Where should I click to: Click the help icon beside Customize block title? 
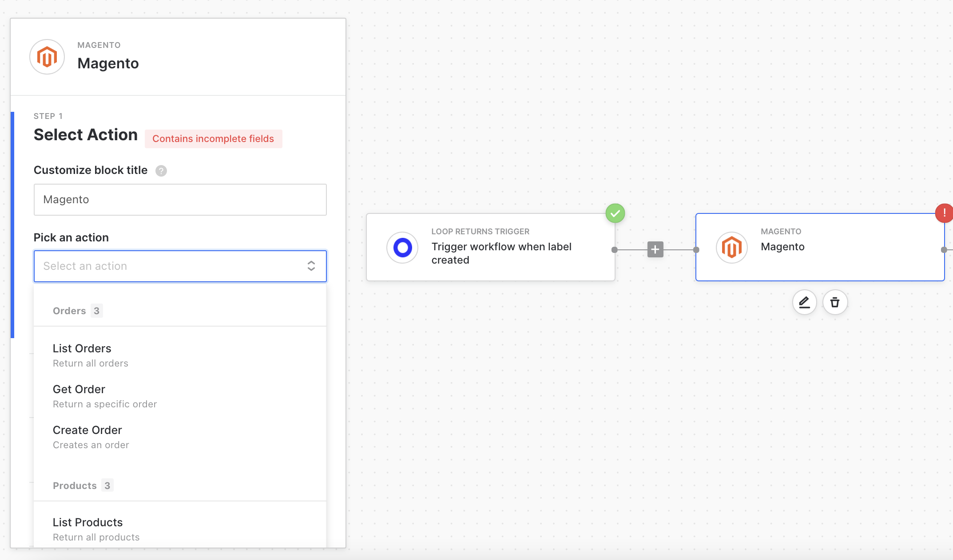(x=161, y=171)
